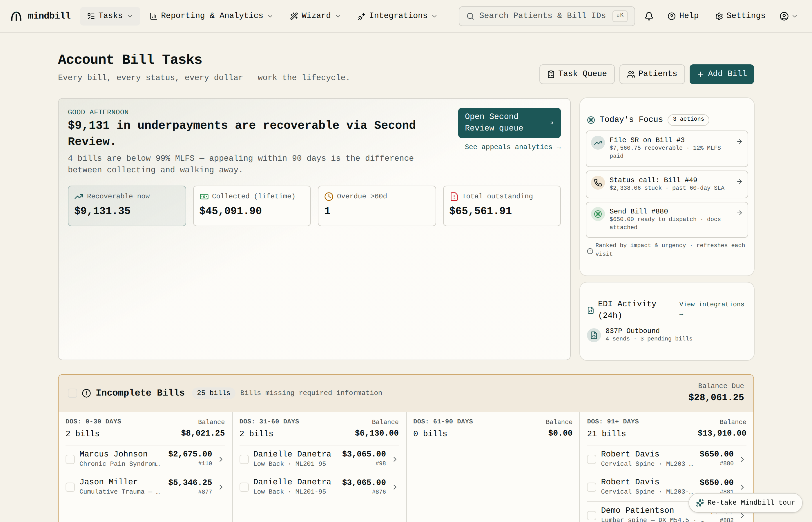Click the Overdue >60d clock icon
This screenshot has width=812, height=522.
click(x=328, y=197)
